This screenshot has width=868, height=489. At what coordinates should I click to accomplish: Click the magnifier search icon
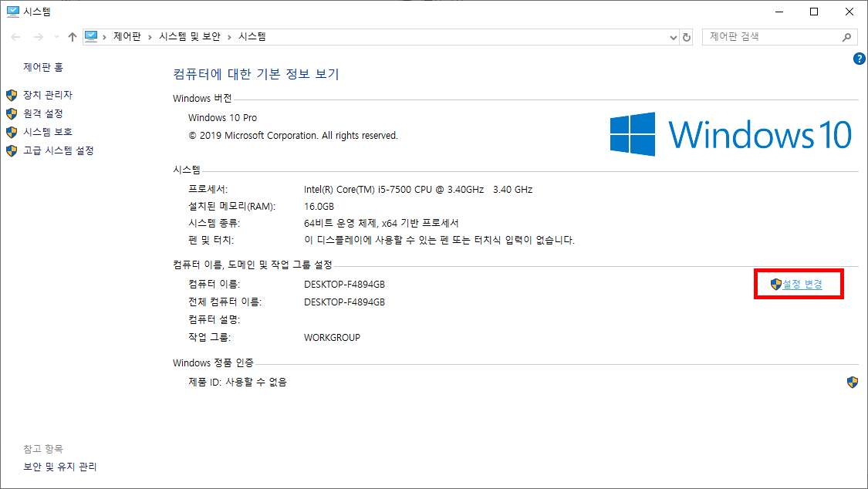tap(847, 37)
